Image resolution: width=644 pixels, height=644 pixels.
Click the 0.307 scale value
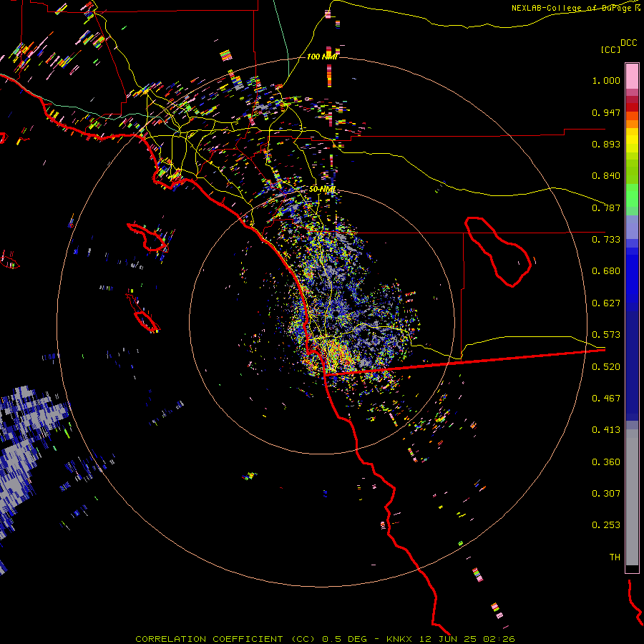coord(606,494)
